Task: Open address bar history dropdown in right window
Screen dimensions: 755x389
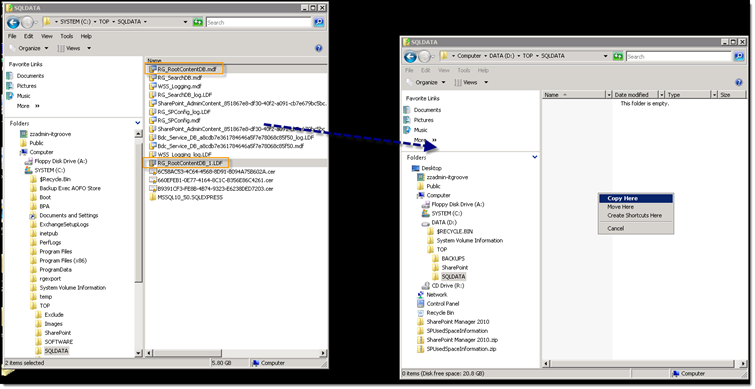Action: click(606, 56)
